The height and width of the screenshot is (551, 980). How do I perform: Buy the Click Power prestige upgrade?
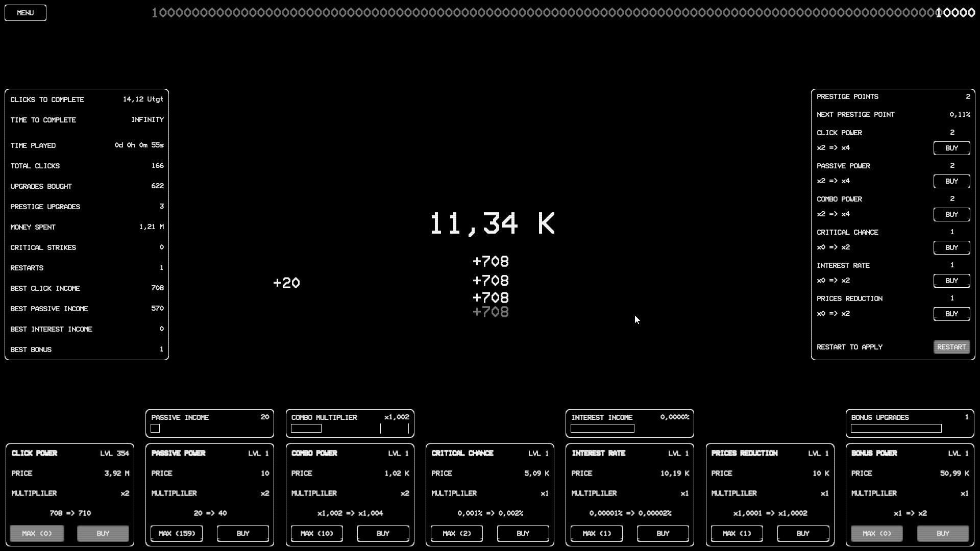[951, 148]
